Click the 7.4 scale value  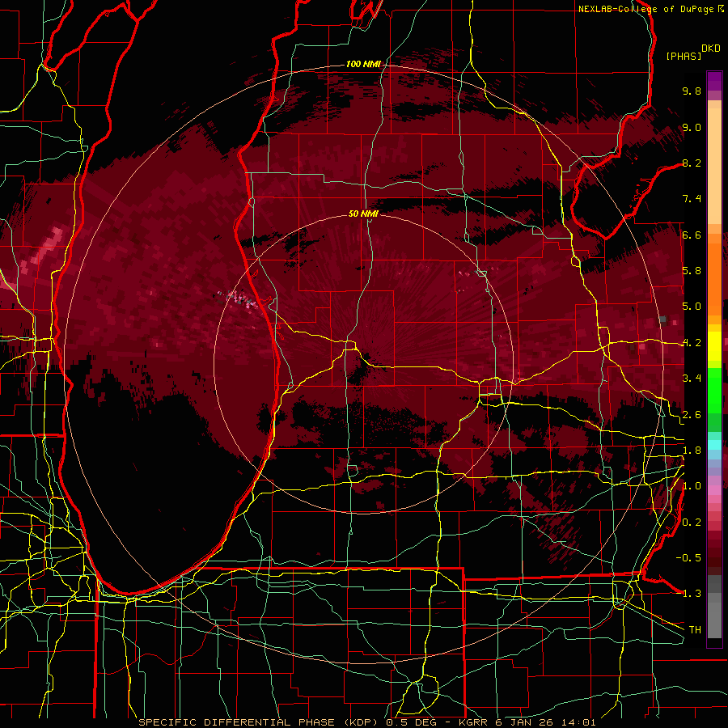[x=692, y=199]
